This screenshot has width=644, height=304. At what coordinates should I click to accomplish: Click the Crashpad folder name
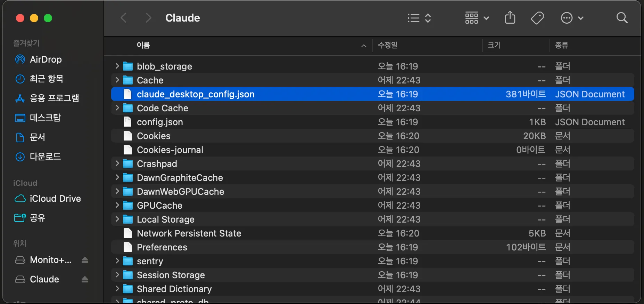coord(157,164)
